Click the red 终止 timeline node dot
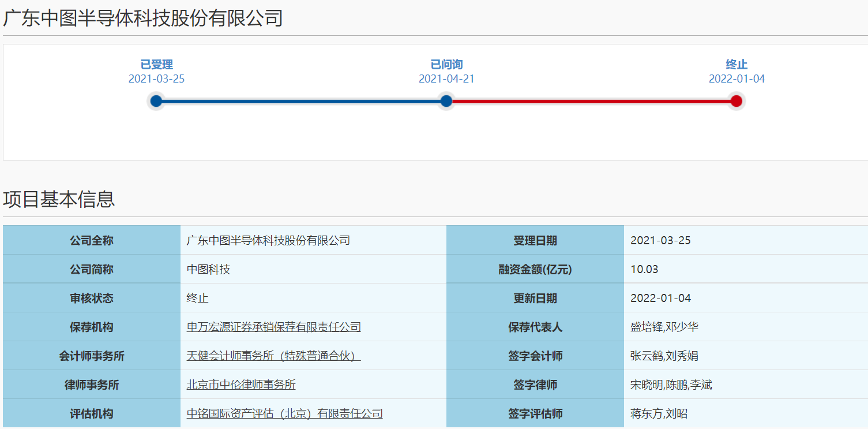This screenshot has width=868, height=429. pos(737,101)
